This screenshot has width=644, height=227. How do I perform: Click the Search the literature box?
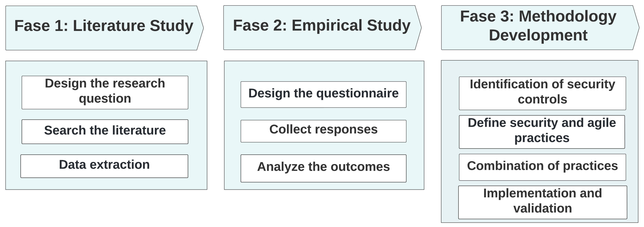point(105,131)
